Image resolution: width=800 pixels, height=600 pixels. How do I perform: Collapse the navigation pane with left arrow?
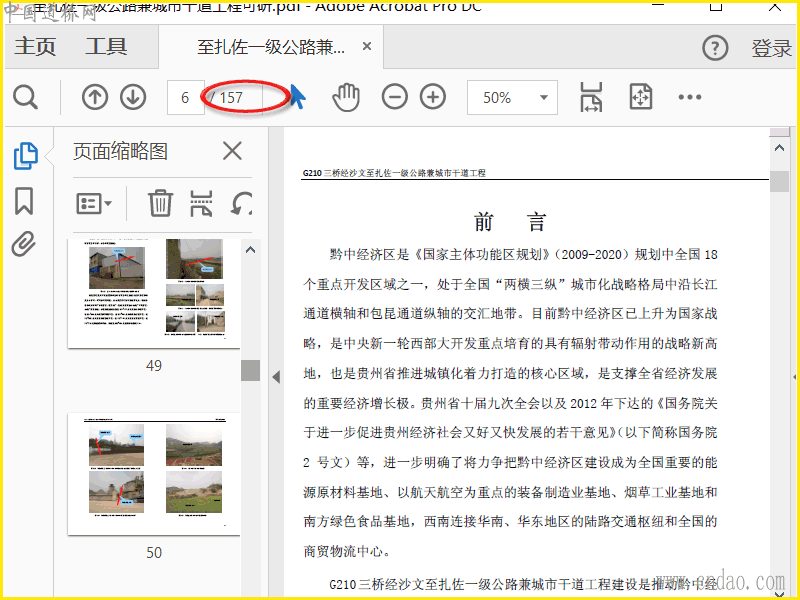[276, 377]
